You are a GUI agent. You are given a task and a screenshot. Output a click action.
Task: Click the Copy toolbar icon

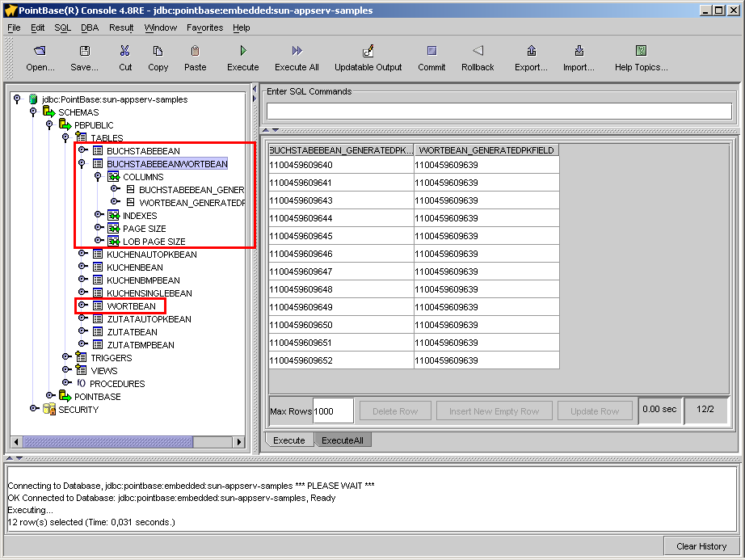158,51
